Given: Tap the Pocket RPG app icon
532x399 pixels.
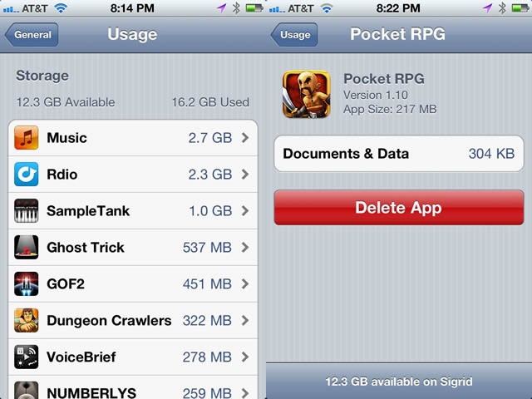Looking at the screenshot, I should click(307, 94).
